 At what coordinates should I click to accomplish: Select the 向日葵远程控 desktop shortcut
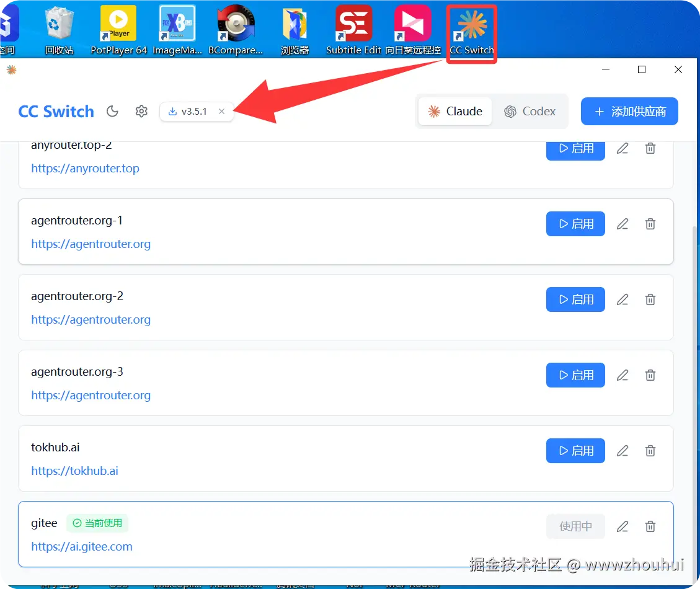coord(413,30)
